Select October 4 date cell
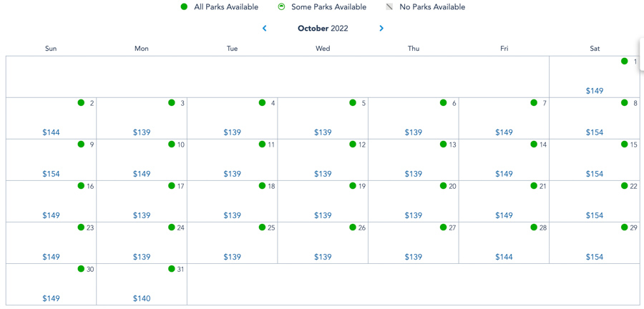644x309 pixels. tap(233, 118)
